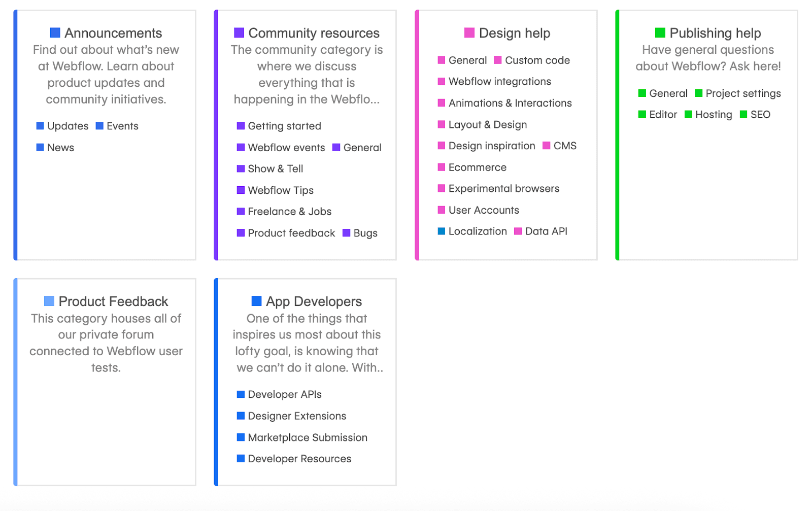Click the light blue square beside Product Feedback
Image resolution: width=812 pixels, height=511 pixels.
click(49, 301)
